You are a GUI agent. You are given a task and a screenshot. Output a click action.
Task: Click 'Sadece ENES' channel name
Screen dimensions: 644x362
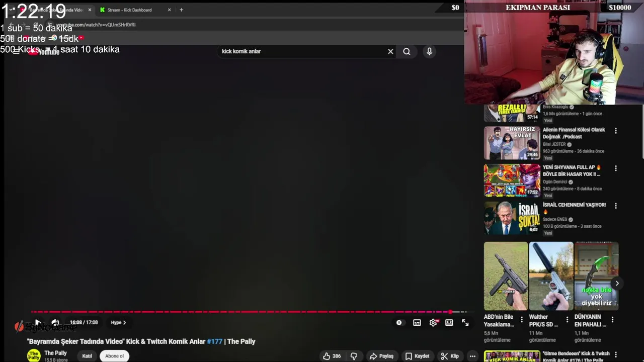[555, 220]
